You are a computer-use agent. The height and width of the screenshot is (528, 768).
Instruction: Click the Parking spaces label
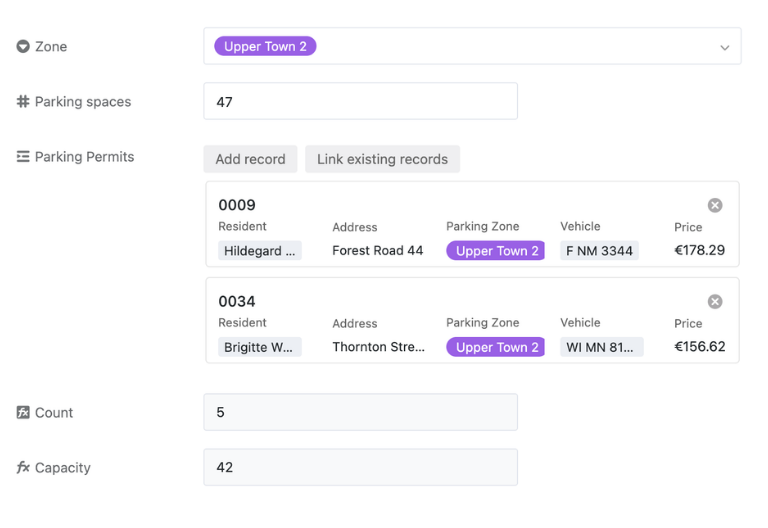point(83,102)
